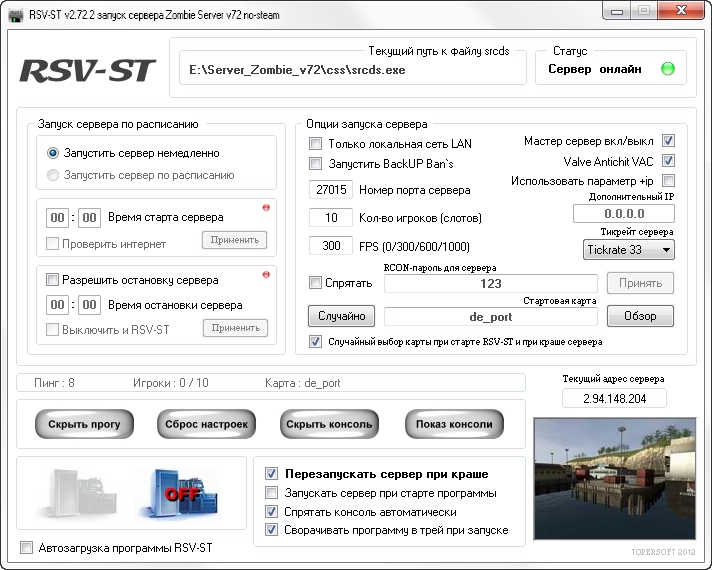
Task: Enable 'Только локальная сеть LAN' checkbox
Action: click(x=315, y=144)
